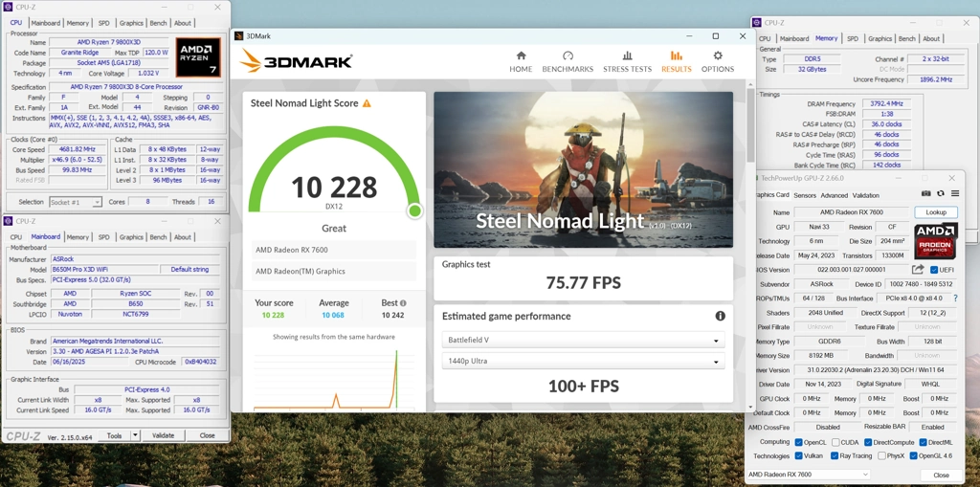Image resolution: width=980 pixels, height=487 pixels.
Task: Toggle the Vulkan checkbox in GPU-Z
Action: coord(798,455)
